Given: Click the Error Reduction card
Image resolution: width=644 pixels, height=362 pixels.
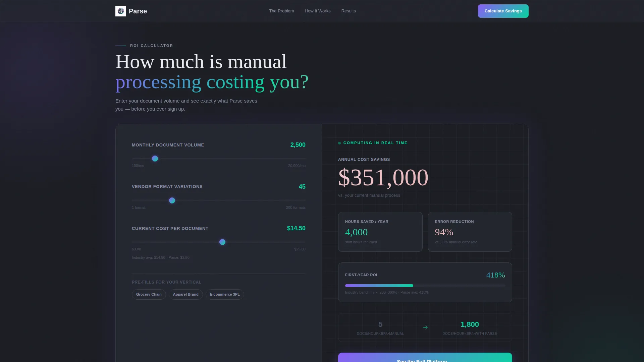Looking at the screenshot, I should [x=470, y=232].
